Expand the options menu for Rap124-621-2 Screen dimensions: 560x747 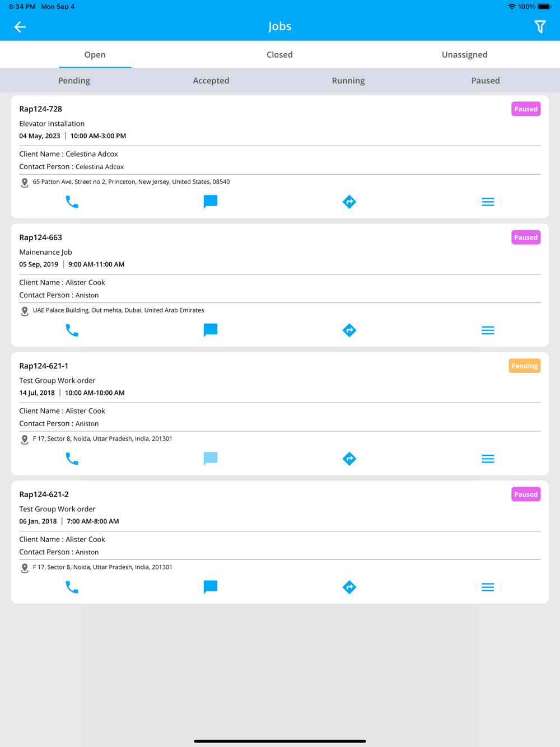tap(488, 587)
